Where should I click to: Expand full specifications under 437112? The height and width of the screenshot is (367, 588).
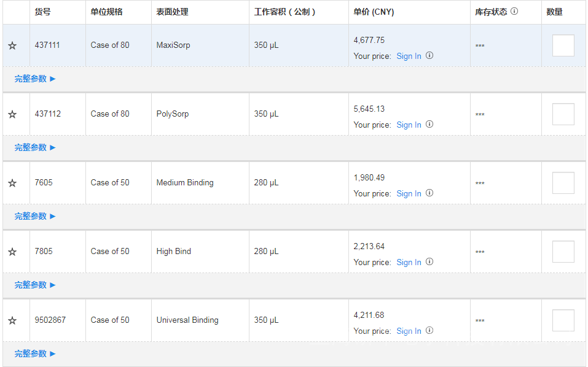35,147
